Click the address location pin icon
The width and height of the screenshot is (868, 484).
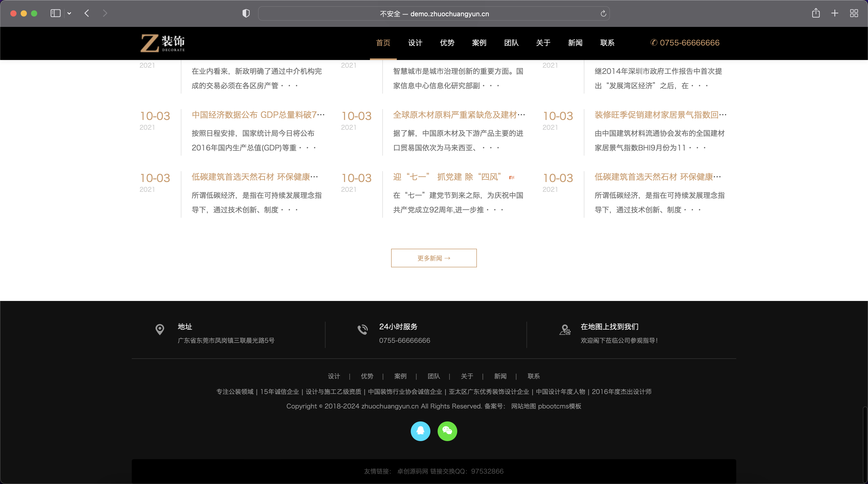click(160, 330)
